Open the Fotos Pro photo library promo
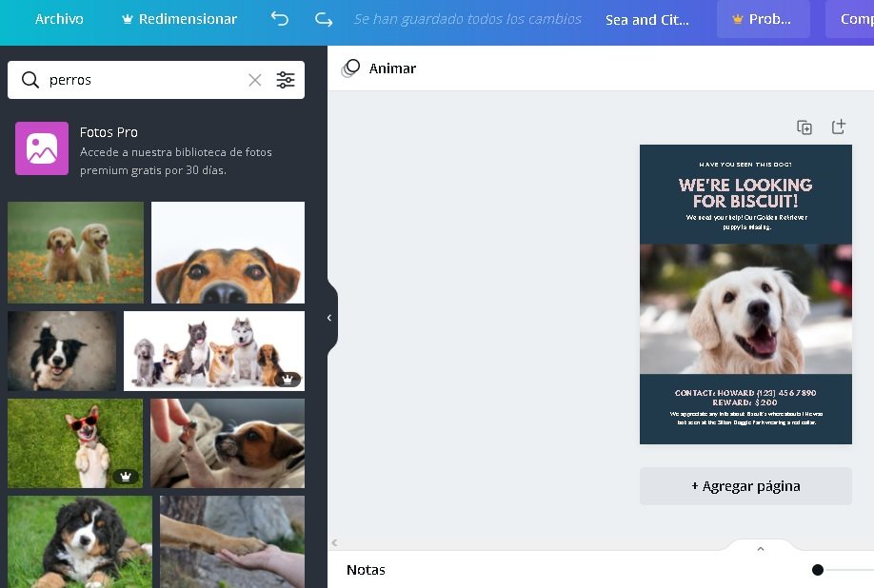 pos(156,149)
